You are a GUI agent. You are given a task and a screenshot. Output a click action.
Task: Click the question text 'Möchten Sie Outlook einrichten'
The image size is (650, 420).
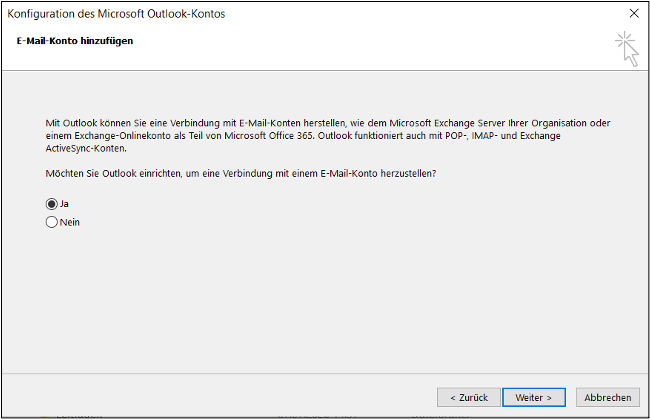click(x=240, y=173)
